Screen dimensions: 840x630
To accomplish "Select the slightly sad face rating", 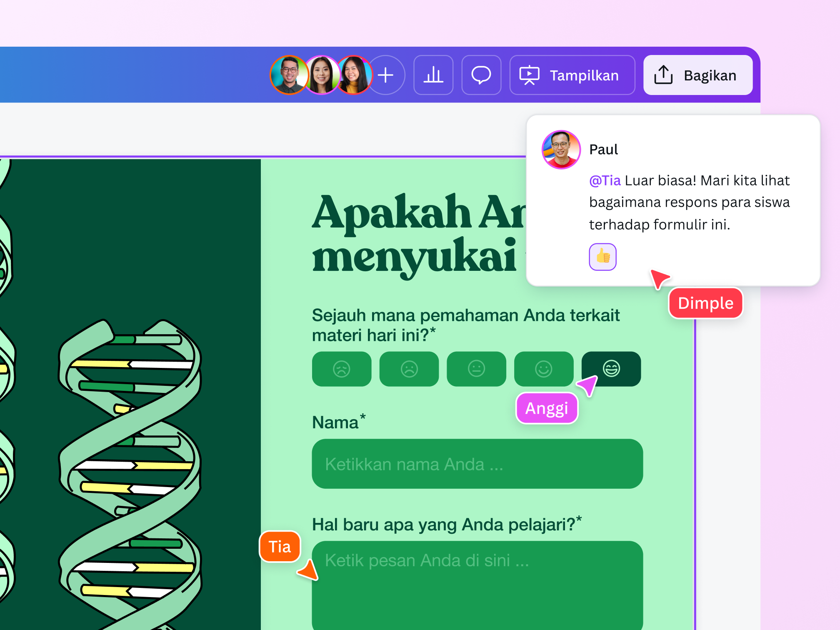I will pyautogui.click(x=409, y=369).
